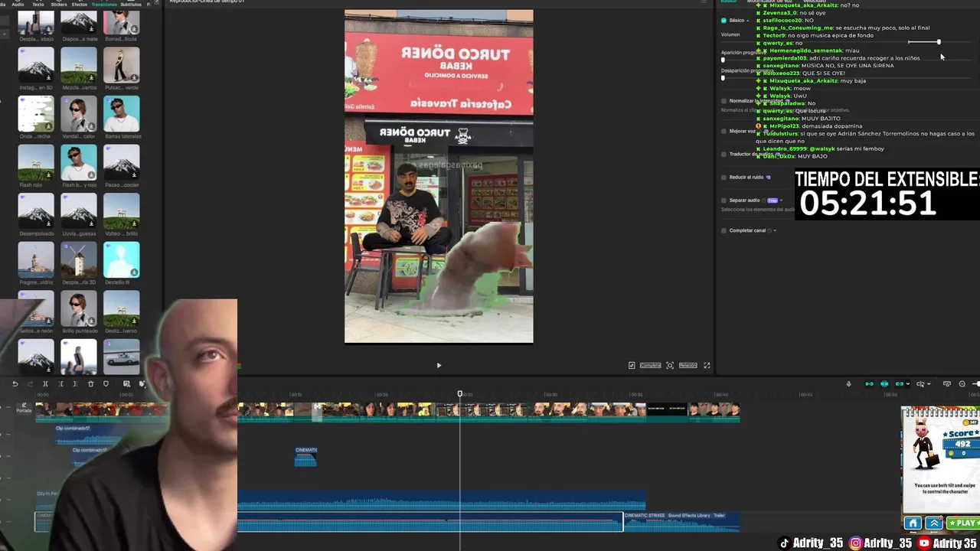Toggle auto snapping icon in timeline toolbar
Viewport: 980px width, 551px height.
point(884,384)
